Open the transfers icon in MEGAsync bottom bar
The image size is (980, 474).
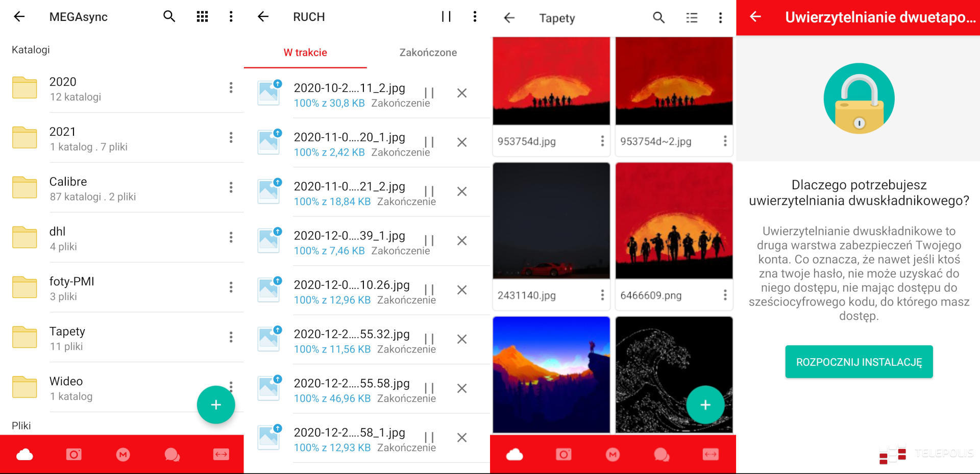coord(221,454)
